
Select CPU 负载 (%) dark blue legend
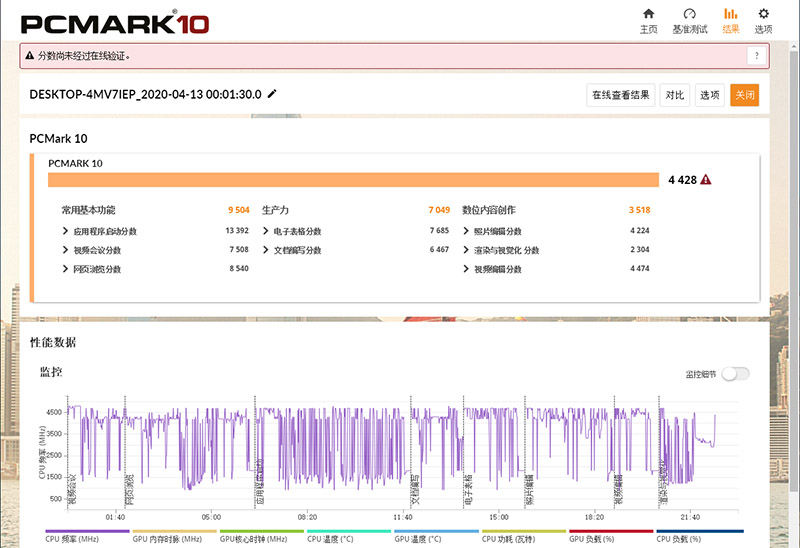pyautogui.click(x=699, y=536)
